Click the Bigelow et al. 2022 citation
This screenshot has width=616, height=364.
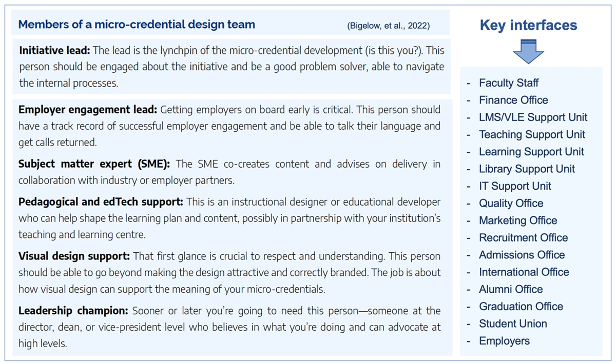coord(388,26)
